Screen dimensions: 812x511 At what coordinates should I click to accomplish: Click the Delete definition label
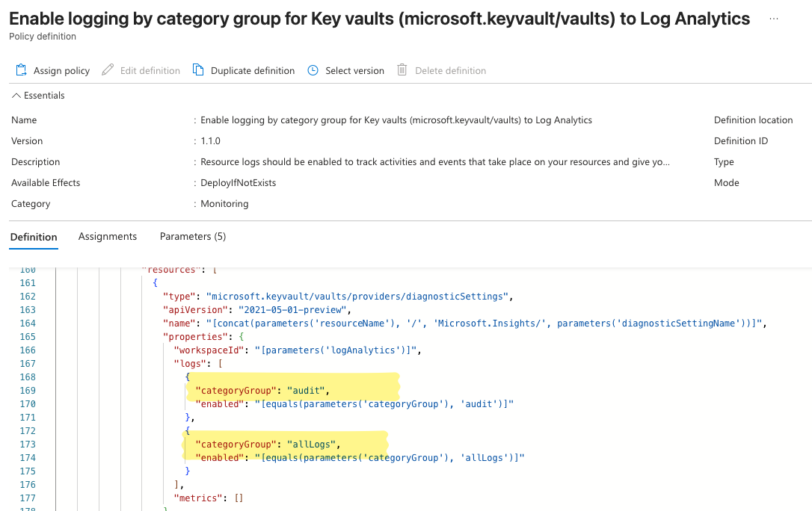point(451,71)
